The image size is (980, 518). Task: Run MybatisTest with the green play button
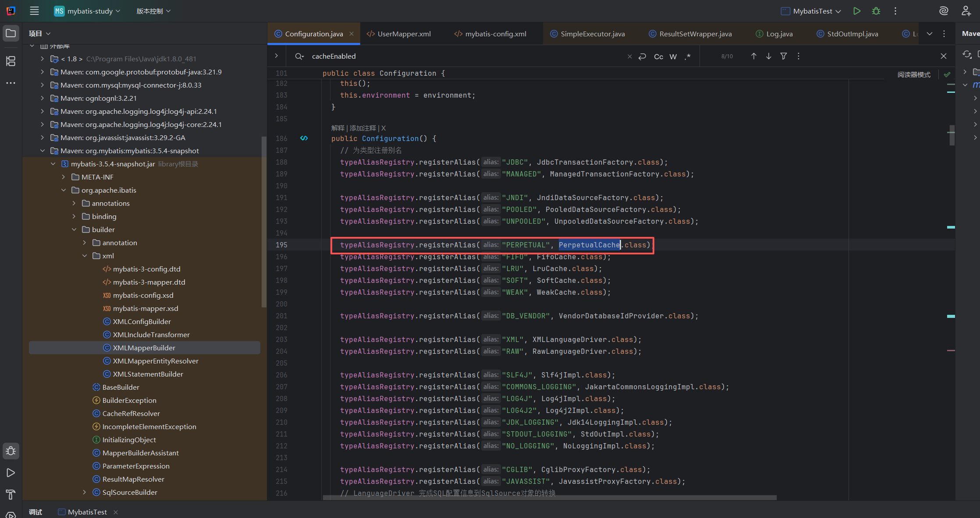click(857, 11)
